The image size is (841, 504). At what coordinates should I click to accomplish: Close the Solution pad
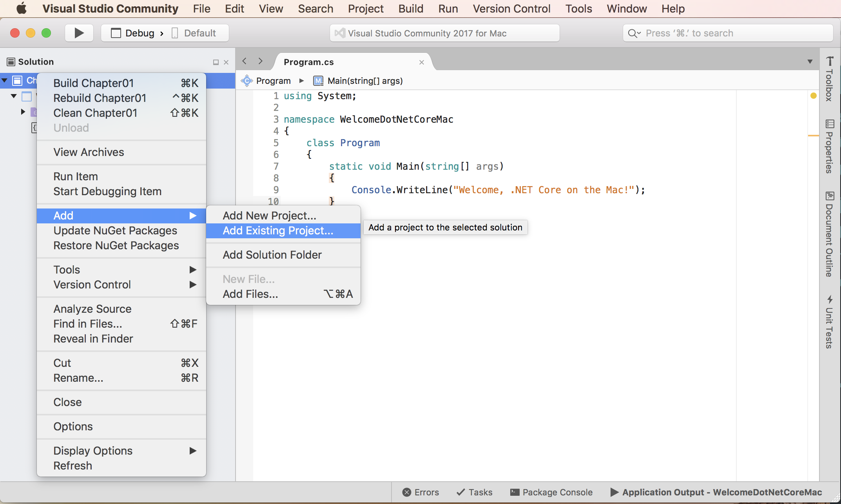226,62
